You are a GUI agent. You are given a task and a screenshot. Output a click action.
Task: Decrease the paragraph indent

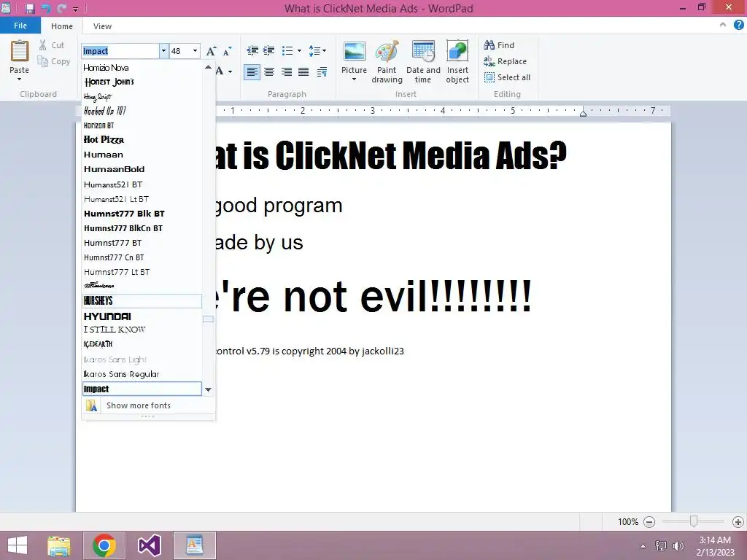pyautogui.click(x=252, y=50)
